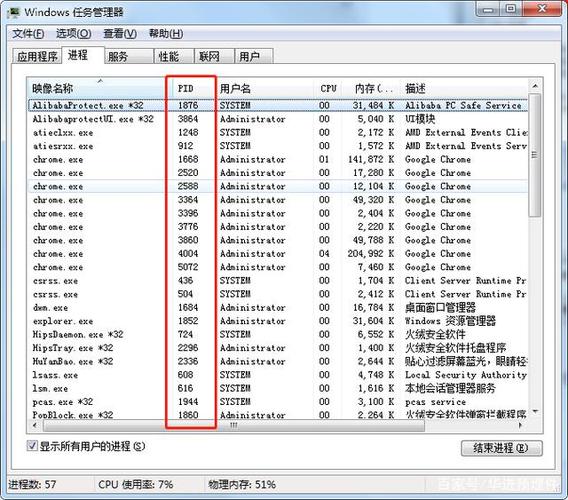The height and width of the screenshot is (500, 568).
Task: Select the dwm.exe process row
Action: tap(278, 308)
